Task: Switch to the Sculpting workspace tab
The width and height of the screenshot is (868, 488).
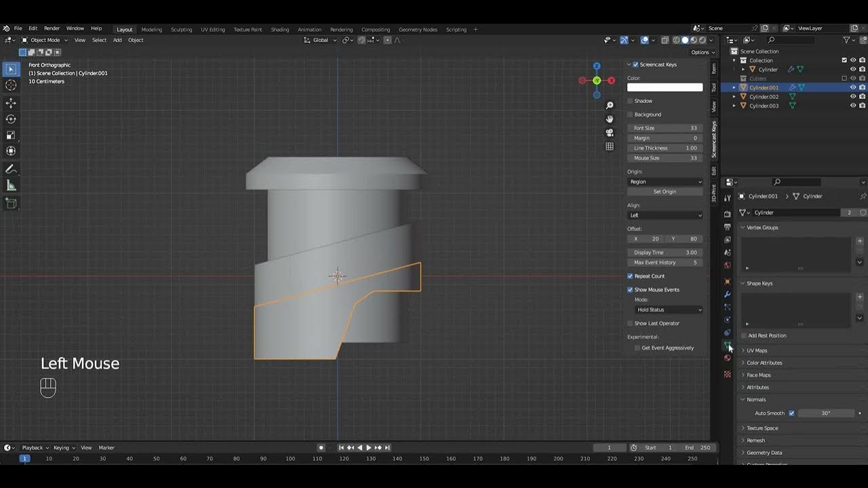Action: [181, 29]
